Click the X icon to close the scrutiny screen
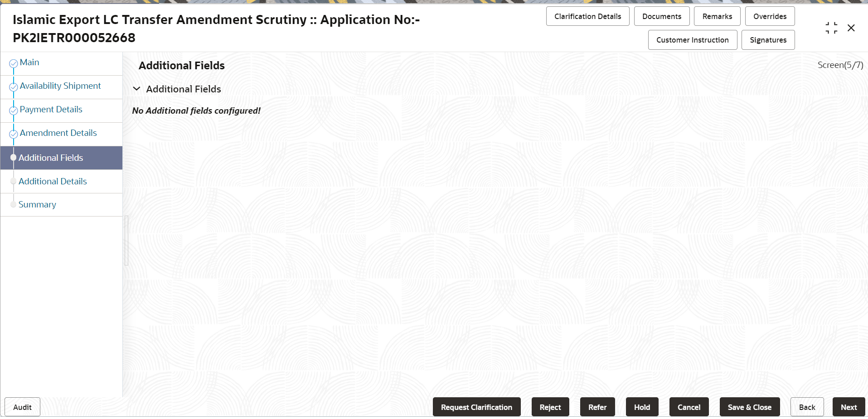 [851, 28]
